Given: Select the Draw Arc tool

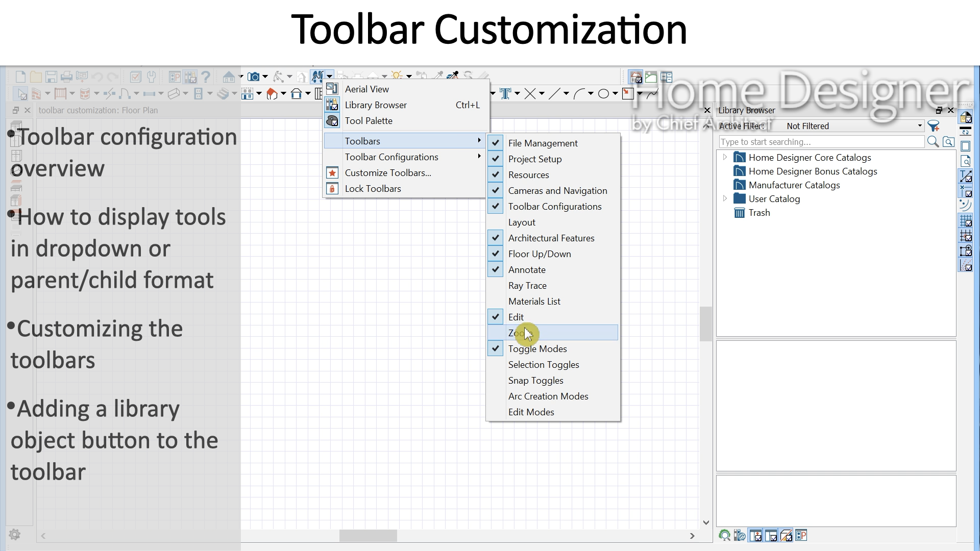Looking at the screenshot, I should [x=579, y=94].
